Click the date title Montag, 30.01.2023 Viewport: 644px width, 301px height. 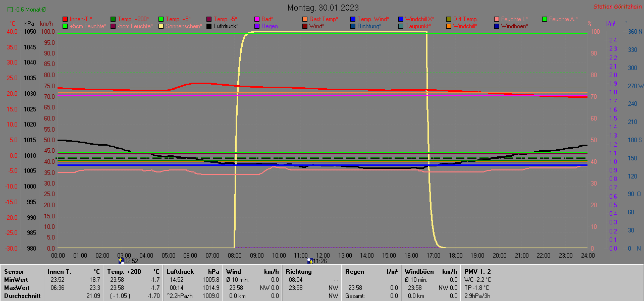coord(324,8)
